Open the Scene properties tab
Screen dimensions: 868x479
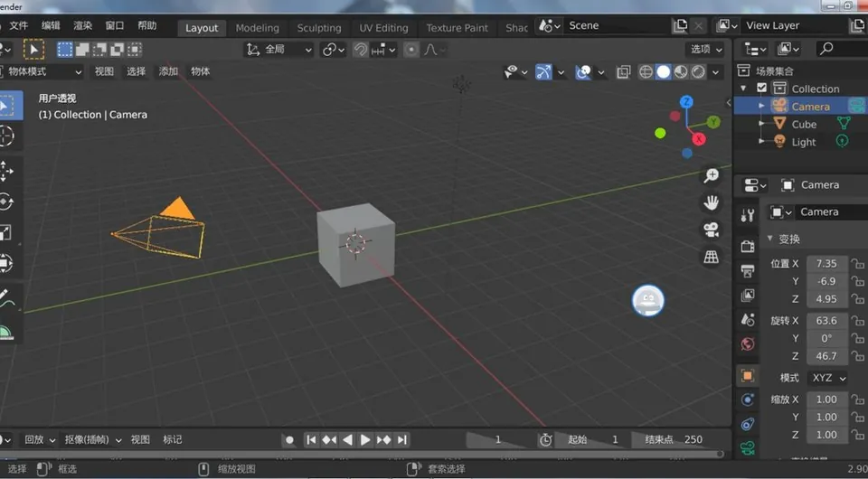748,320
